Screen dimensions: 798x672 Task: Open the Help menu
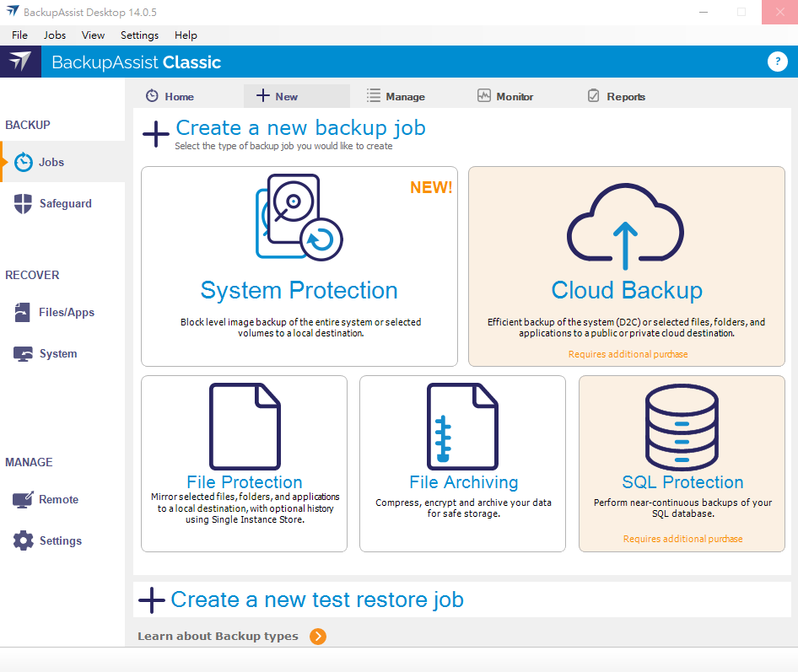[186, 35]
